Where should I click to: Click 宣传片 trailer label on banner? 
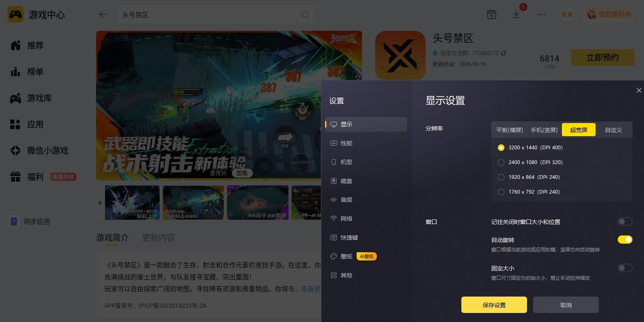[x=218, y=173]
